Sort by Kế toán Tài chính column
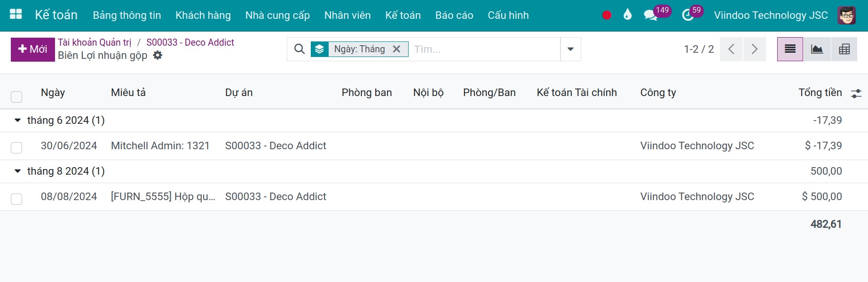This screenshot has width=868, height=282. pos(577,92)
